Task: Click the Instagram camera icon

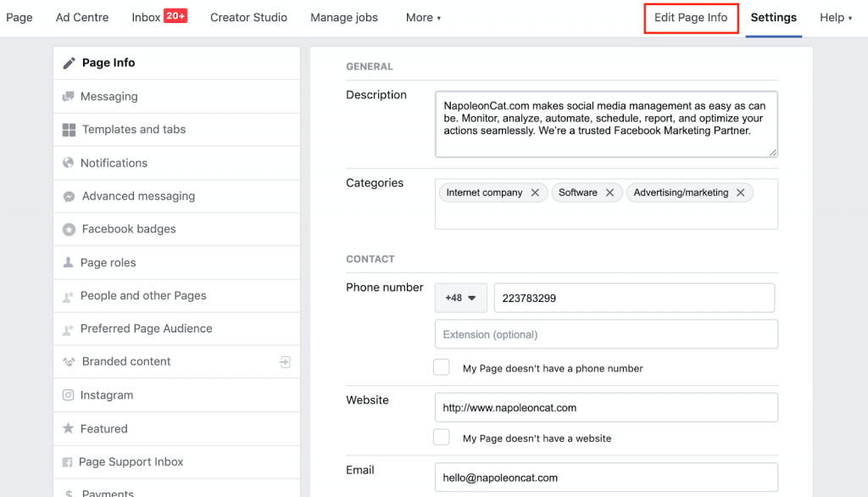Action: tap(68, 395)
